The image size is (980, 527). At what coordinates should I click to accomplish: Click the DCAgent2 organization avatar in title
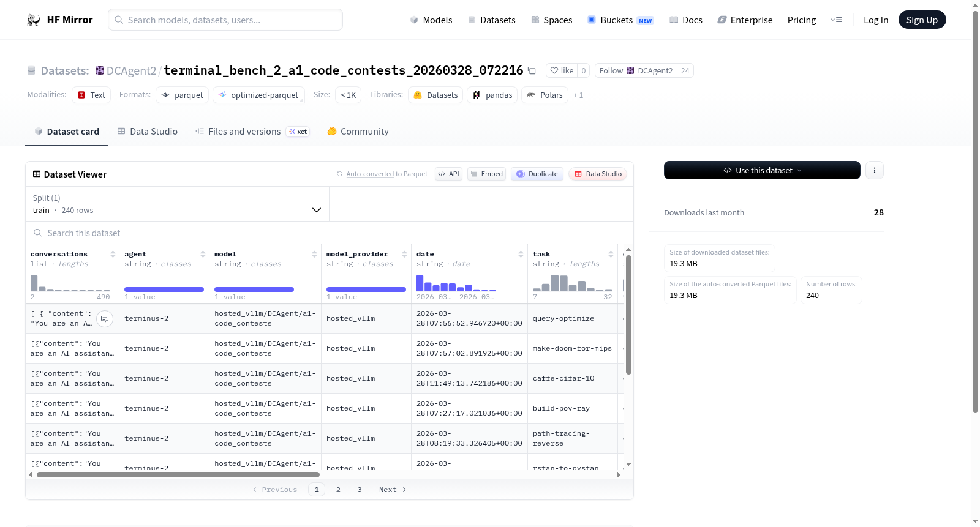[100, 70]
